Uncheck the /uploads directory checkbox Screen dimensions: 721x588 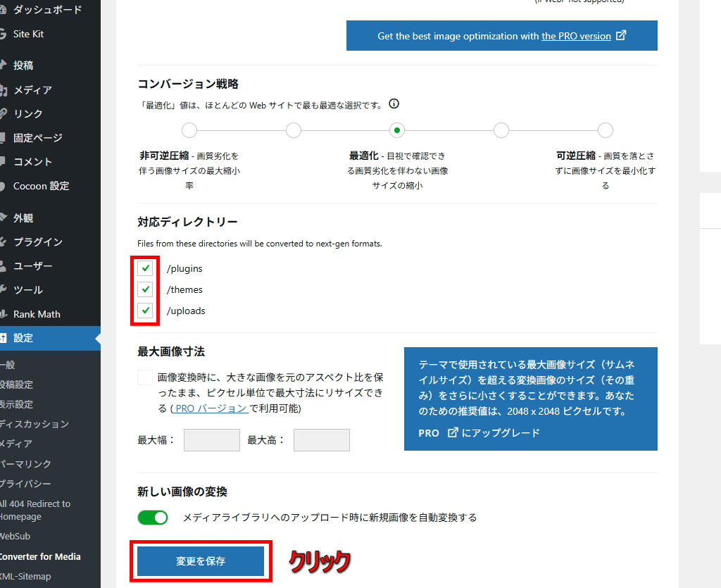tap(146, 311)
